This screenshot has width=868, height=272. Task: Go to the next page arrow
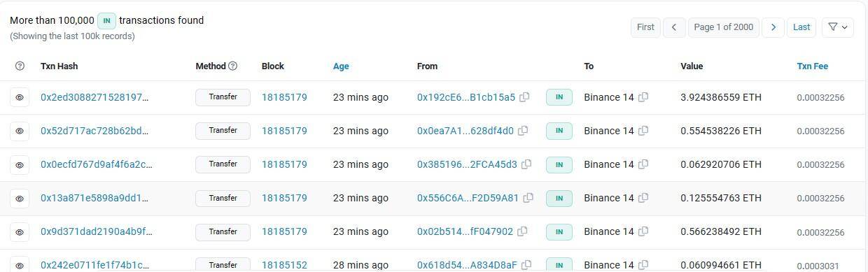click(773, 27)
